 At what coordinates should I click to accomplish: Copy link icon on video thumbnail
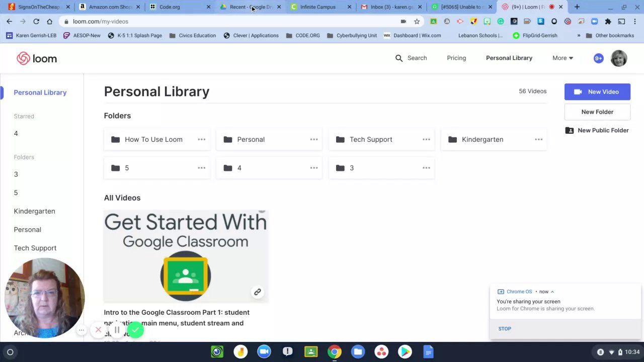coord(257,292)
